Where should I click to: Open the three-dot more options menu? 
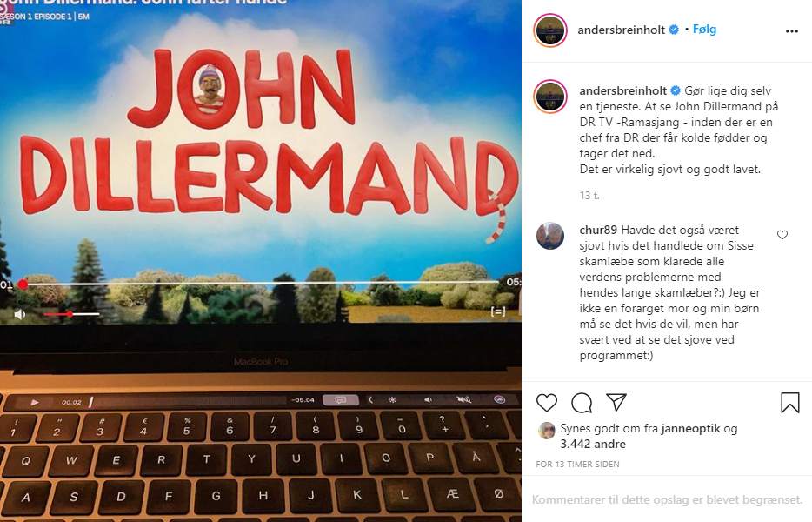(x=792, y=31)
